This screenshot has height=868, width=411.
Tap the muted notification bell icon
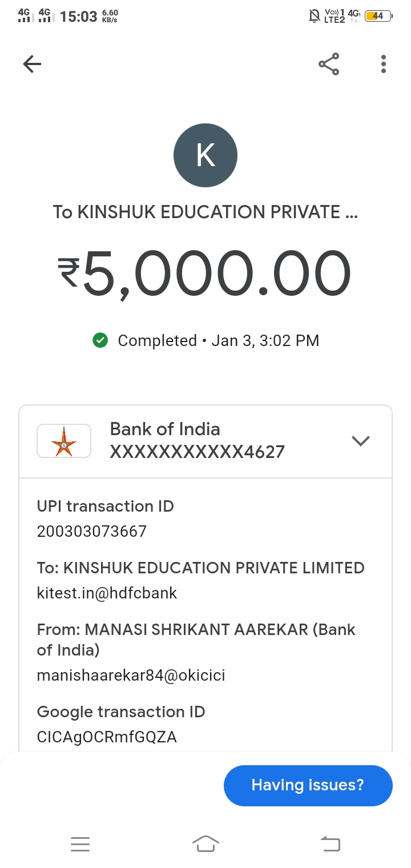click(x=314, y=16)
